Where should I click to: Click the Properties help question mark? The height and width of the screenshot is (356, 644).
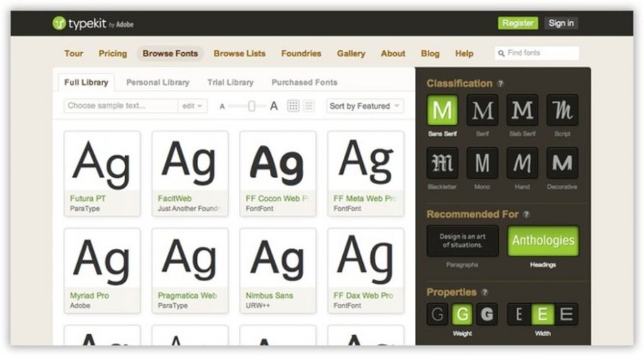click(x=485, y=292)
